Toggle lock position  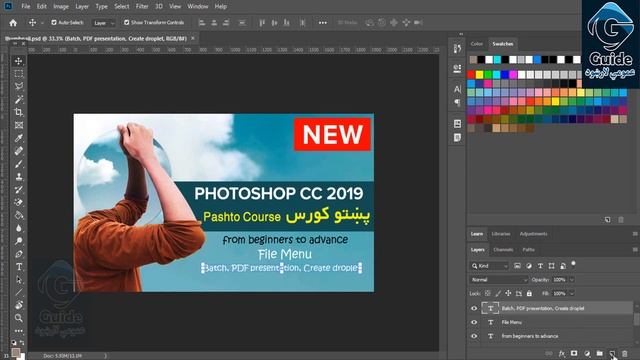508,293
